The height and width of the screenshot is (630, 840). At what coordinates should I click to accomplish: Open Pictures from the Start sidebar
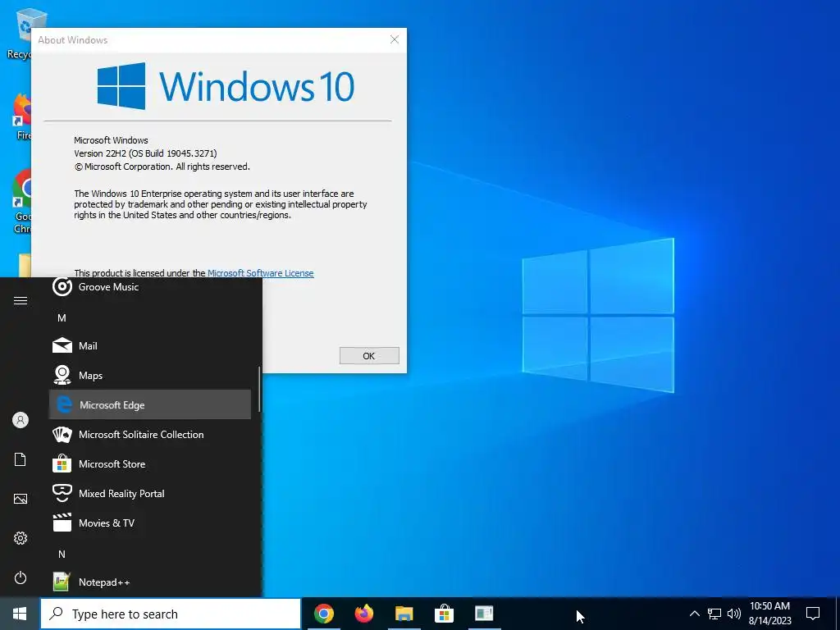[21, 499]
